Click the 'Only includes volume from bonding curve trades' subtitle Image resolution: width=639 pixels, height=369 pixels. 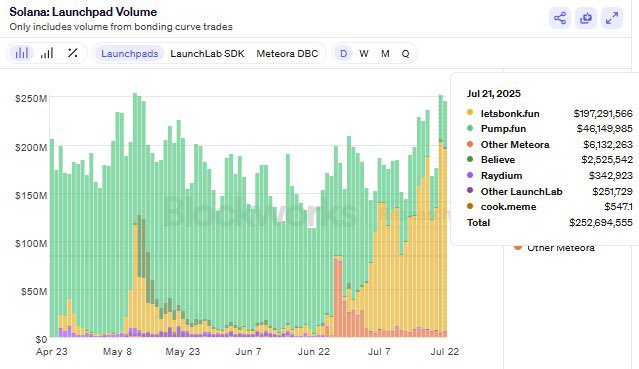point(121,27)
